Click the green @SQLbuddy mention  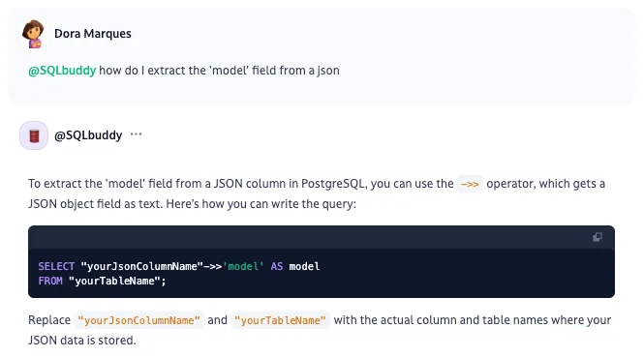click(x=62, y=71)
